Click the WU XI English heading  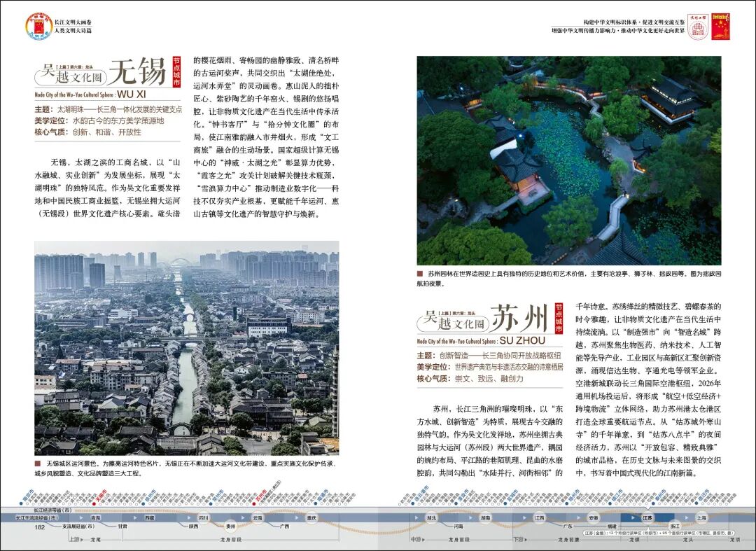click(x=132, y=94)
